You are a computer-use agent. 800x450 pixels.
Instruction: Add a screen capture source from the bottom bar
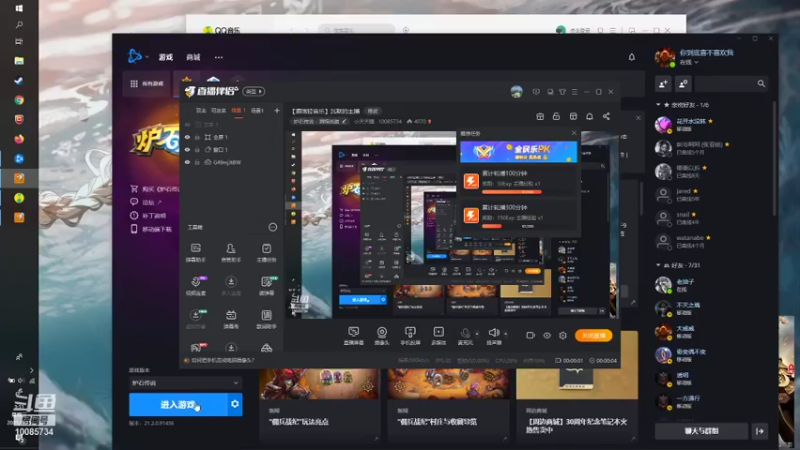(x=353, y=336)
